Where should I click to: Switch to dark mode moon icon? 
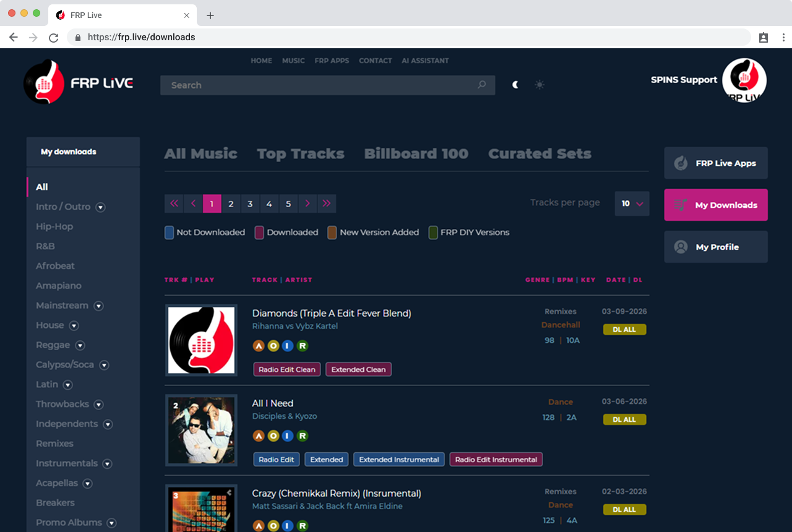(x=515, y=85)
